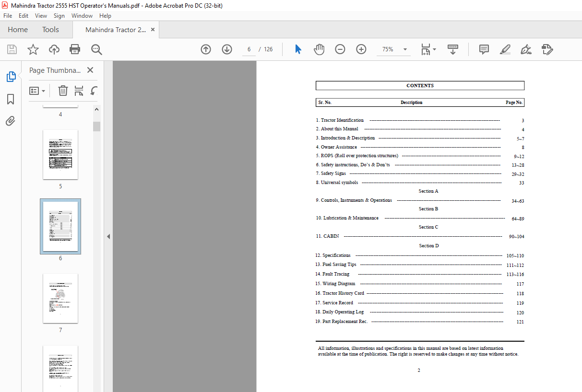Click '3. Introduction & Description' entry

pyautogui.click(x=345, y=138)
